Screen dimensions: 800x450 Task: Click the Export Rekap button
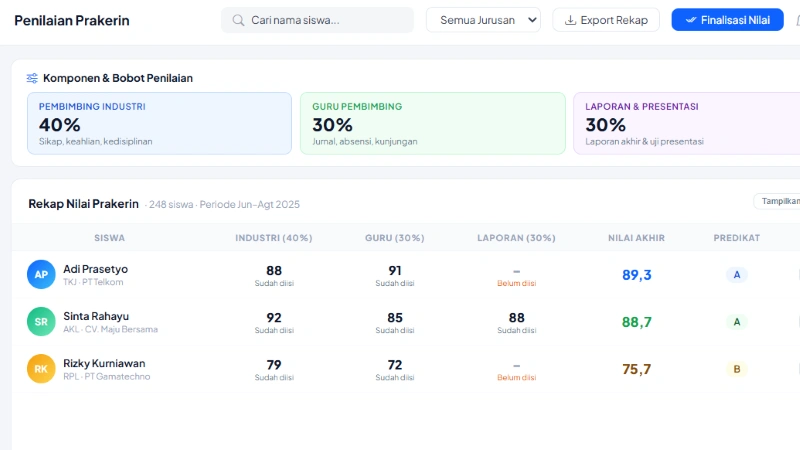pyautogui.click(x=606, y=20)
